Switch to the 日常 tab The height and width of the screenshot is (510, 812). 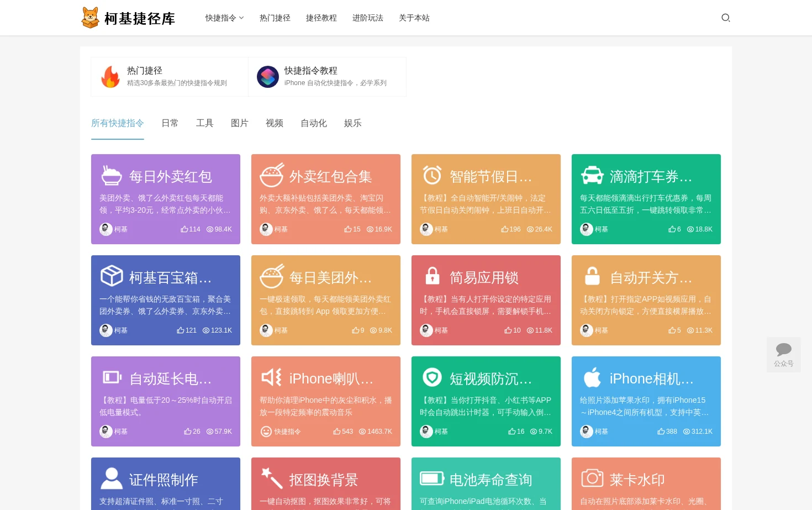pos(170,123)
